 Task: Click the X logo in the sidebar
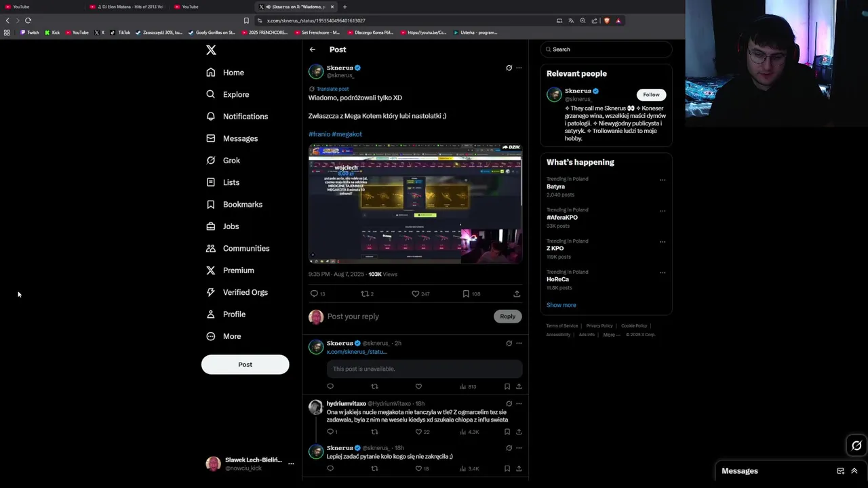click(211, 50)
